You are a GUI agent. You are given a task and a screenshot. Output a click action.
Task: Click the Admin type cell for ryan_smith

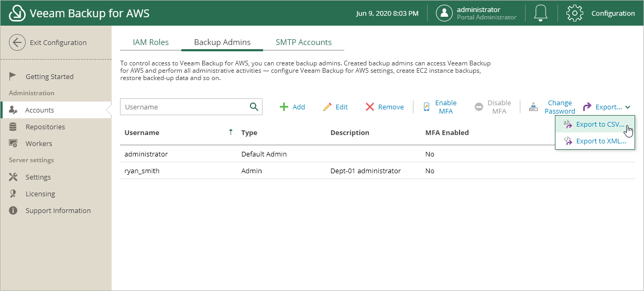[x=252, y=171]
